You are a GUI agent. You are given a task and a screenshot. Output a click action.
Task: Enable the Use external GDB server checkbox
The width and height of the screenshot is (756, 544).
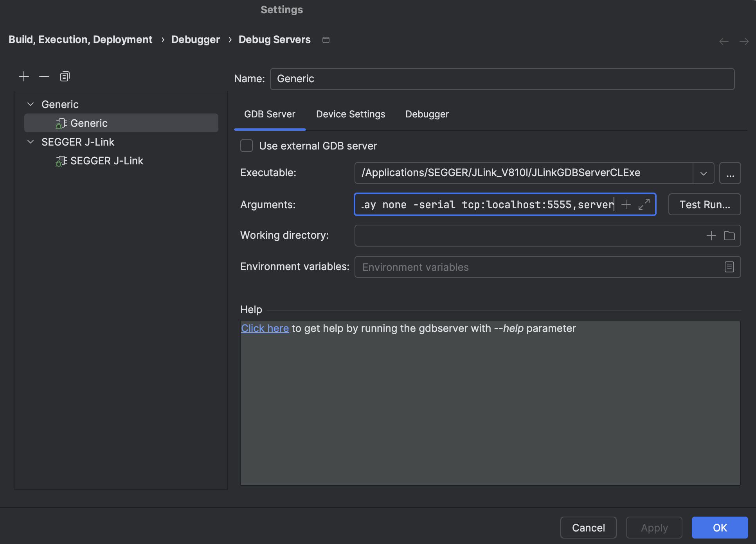[x=246, y=146]
